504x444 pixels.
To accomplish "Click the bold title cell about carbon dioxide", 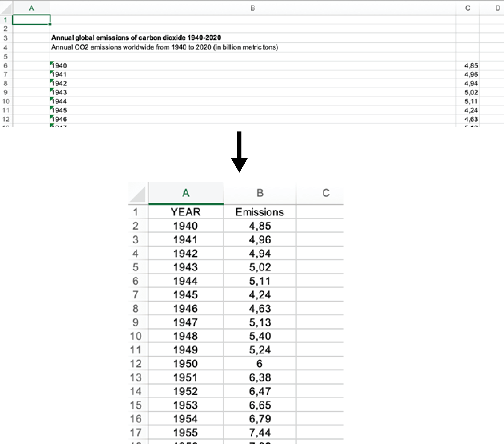I will tap(136, 38).
